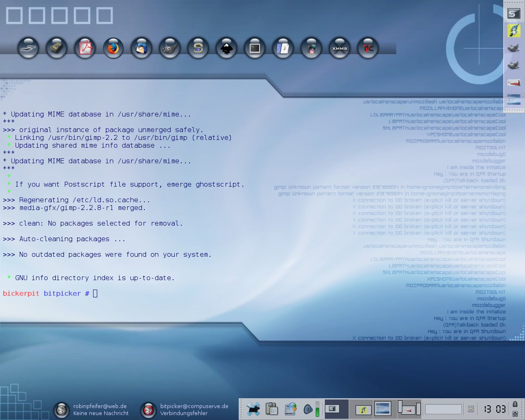Click the clipboard manager panel icon
This screenshot has width=525, height=420.
pos(272,409)
